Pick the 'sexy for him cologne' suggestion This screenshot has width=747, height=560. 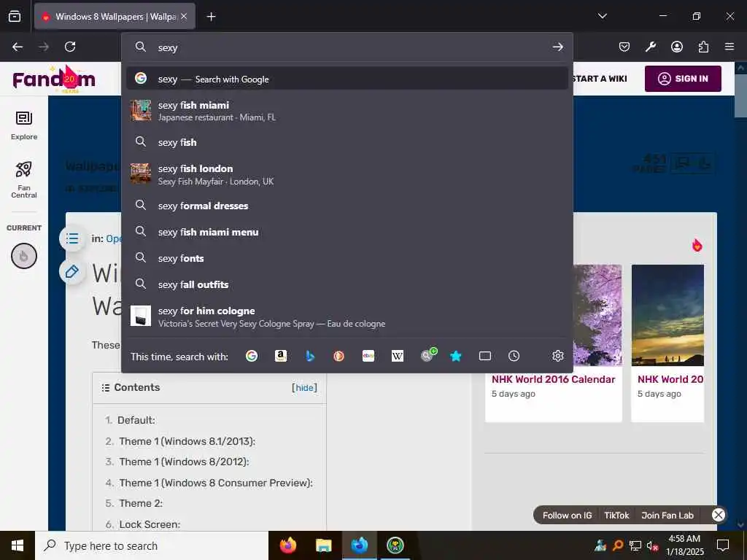pos(347,316)
